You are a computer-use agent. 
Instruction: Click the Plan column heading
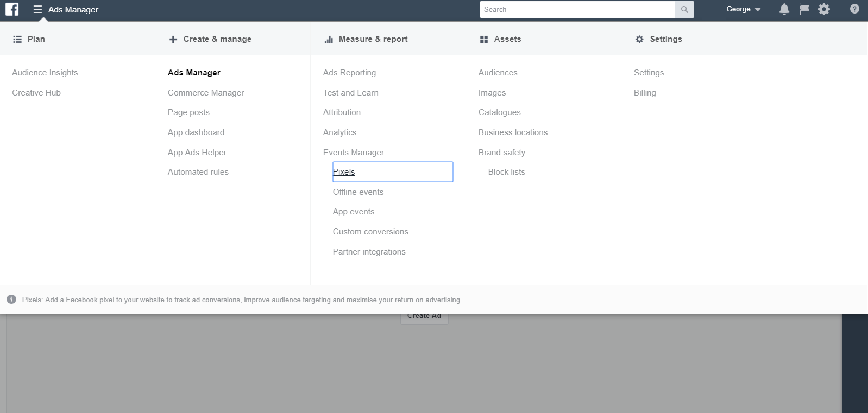36,39
